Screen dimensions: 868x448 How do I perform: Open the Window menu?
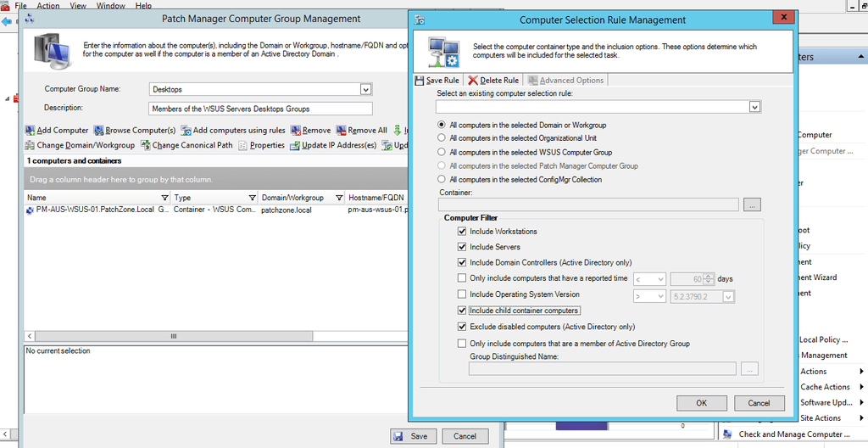pyautogui.click(x=111, y=6)
